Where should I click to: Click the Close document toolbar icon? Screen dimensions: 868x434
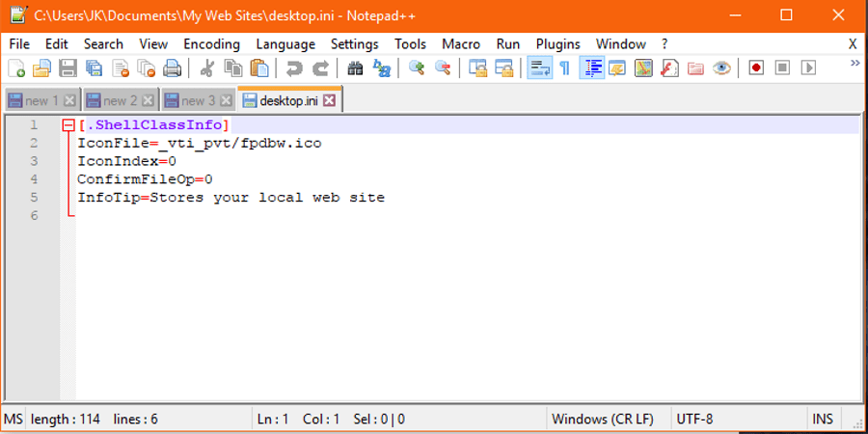tap(121, 68)
